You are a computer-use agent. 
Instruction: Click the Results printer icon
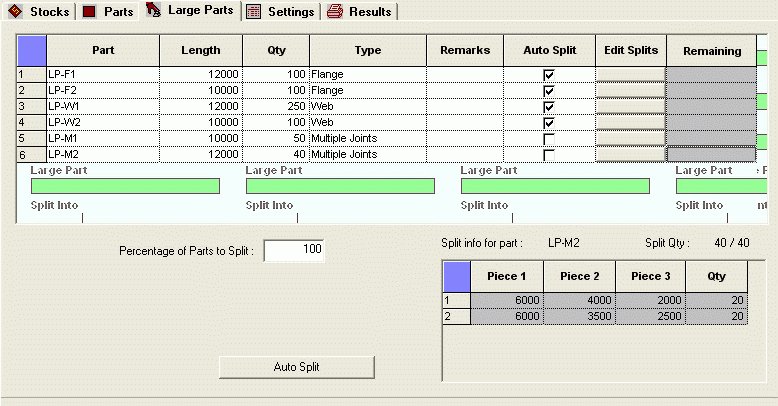click(334, 12)
